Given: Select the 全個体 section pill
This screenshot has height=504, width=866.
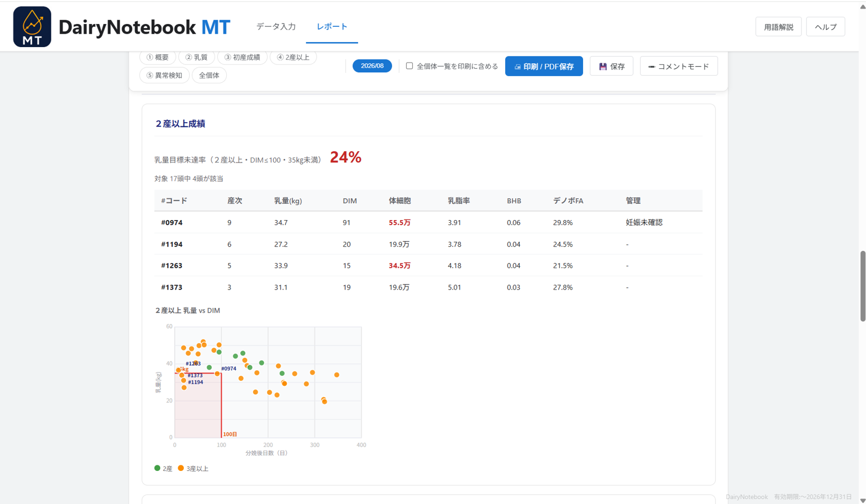Looking at the screenshot, I should click(x=209, y=75).
